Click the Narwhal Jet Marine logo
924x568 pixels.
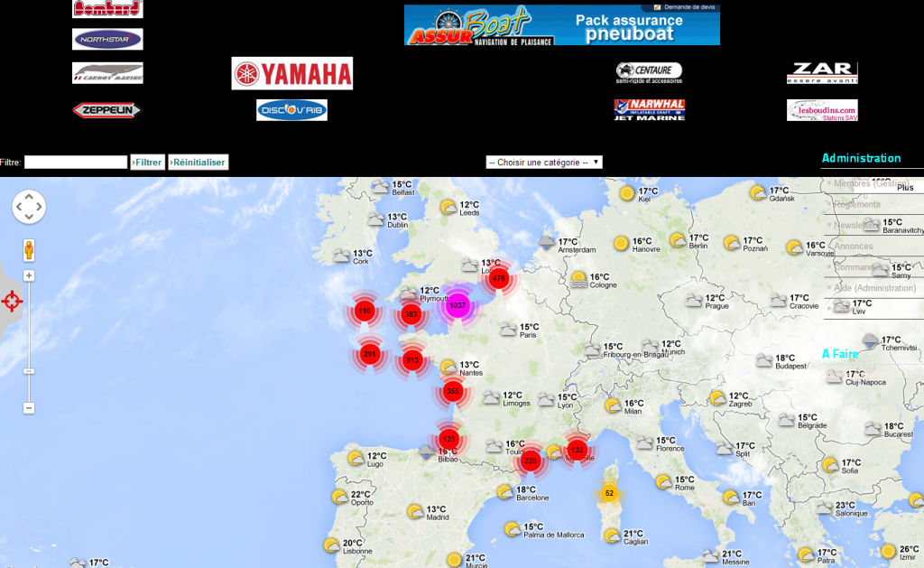pos(649,109)
